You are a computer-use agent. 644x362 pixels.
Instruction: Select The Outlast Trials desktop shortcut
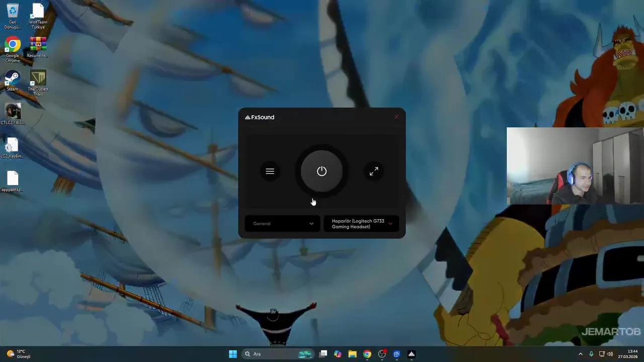(x=38, y=83)
